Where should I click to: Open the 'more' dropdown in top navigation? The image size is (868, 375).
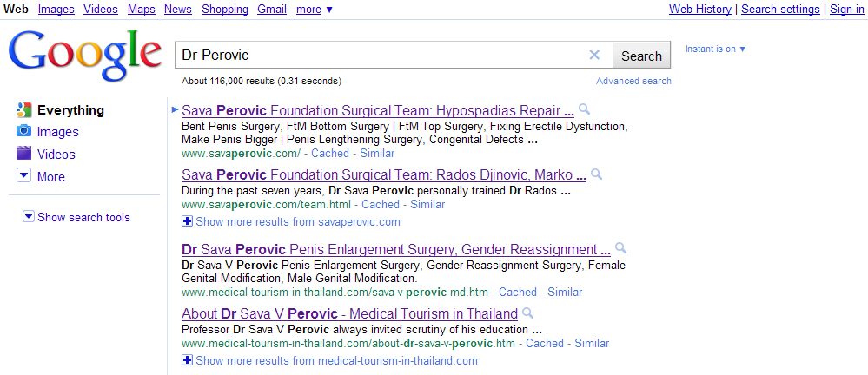click(314, 10)
